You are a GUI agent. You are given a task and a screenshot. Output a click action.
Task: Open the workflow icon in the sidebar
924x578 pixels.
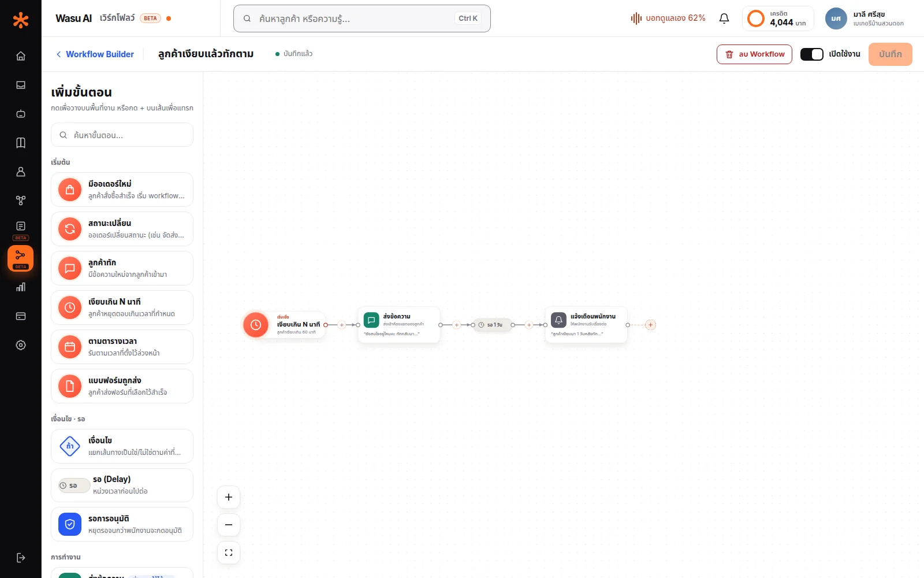tap(21, 258)
